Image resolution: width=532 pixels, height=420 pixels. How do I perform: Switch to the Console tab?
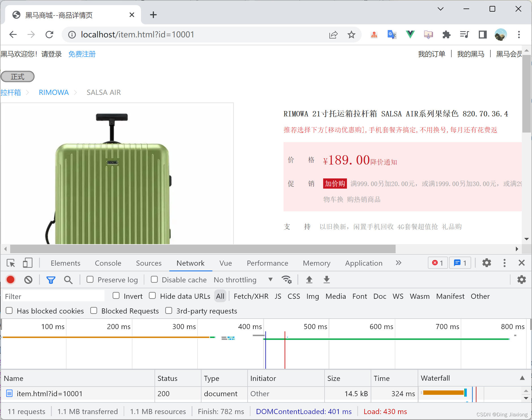(x=108, y=263)
